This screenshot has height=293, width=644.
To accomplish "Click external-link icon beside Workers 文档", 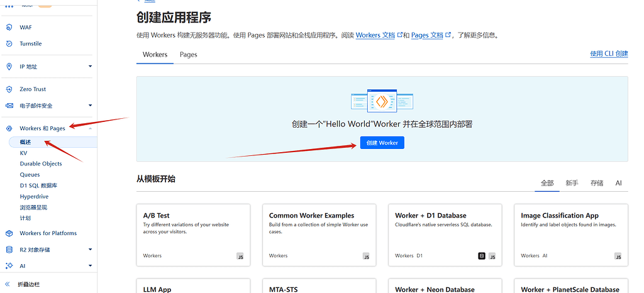I will [399, 35].
